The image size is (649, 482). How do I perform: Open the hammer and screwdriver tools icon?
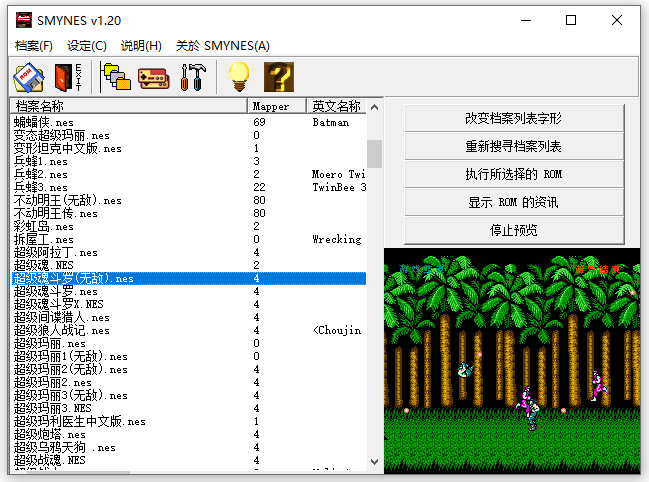click(193, 77)
